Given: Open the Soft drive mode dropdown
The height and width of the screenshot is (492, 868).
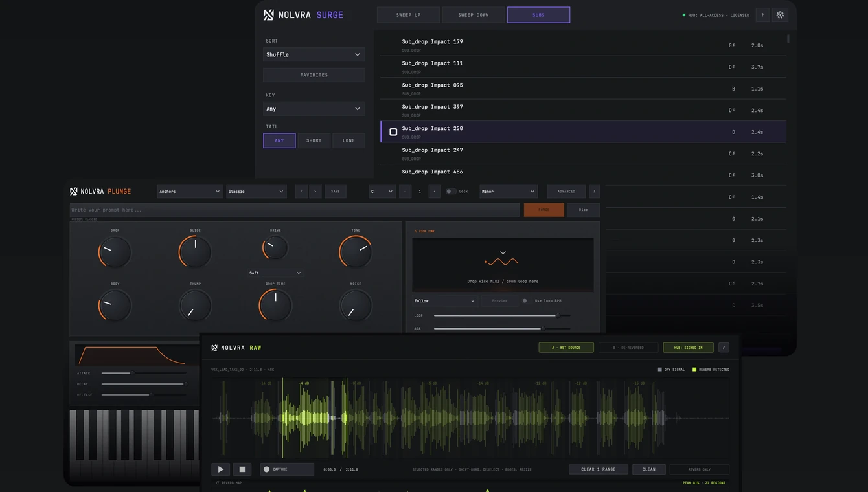Looking at the screenshot, I should [275, 273].
